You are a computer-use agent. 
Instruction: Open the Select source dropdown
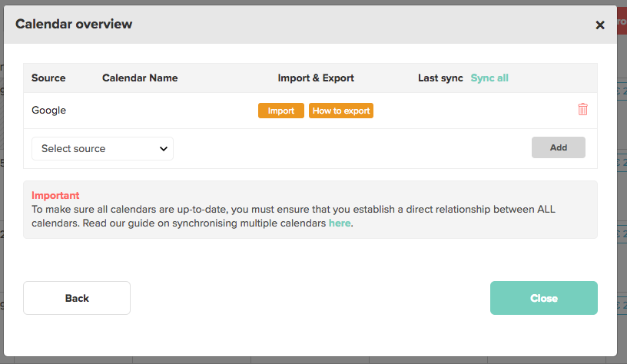coord(102,149)
